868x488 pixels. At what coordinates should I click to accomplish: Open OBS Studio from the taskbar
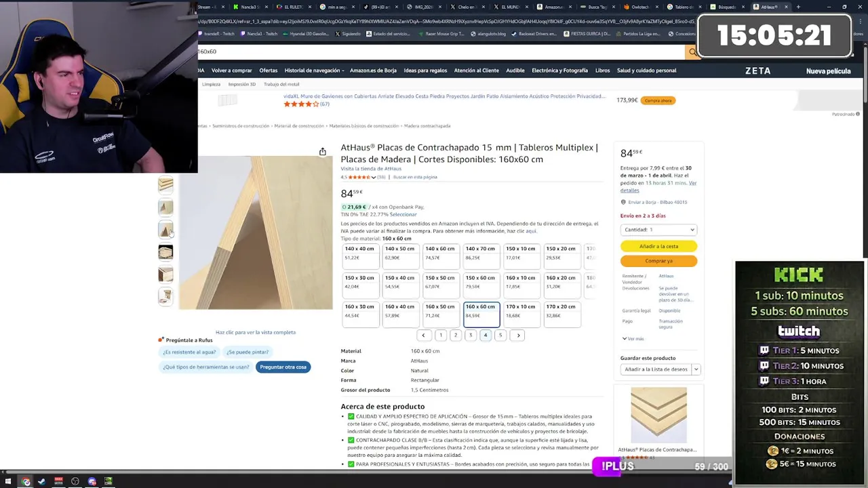pos(75,481)
